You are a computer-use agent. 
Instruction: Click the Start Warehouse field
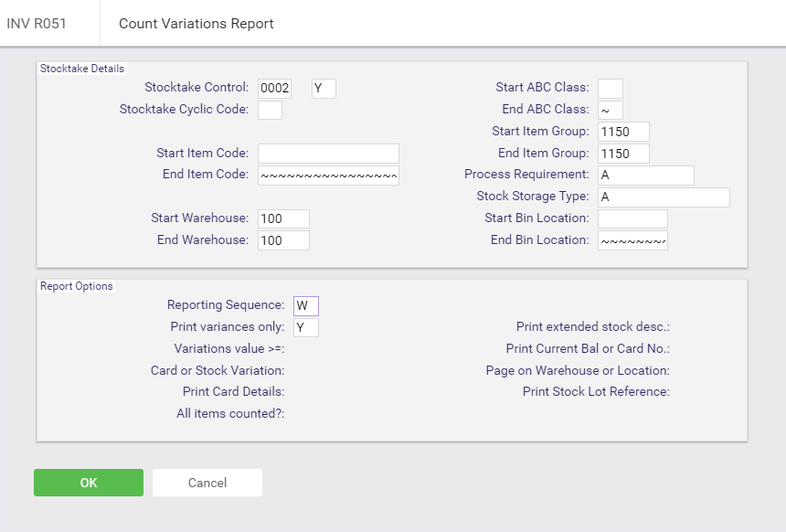click(x=283, y=219)
